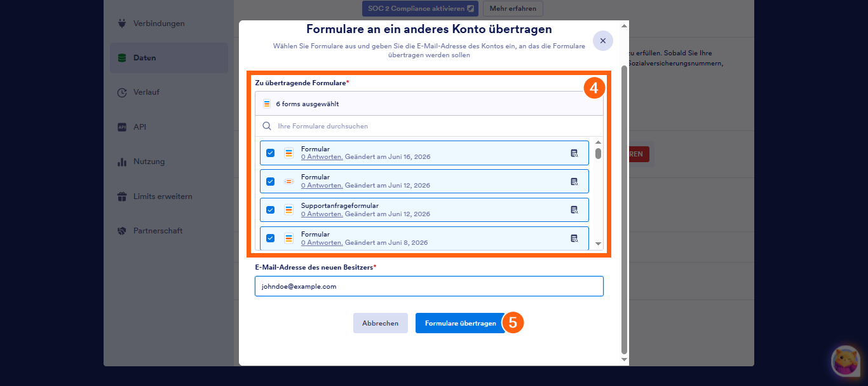Screen dimensions: 868x386
Task: Preview the Formular changed Juni 16
Action: coord(574,153)
